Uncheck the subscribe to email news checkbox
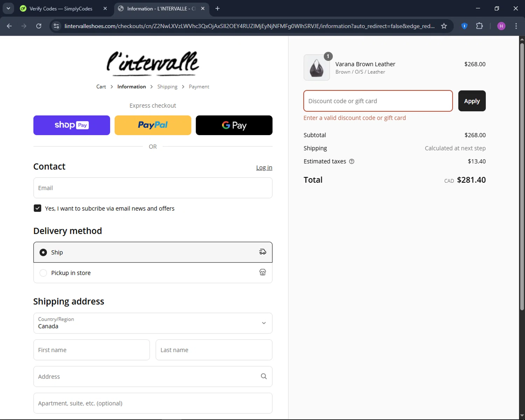This screenshot has width=525, height=420. (x=37, y=208)
